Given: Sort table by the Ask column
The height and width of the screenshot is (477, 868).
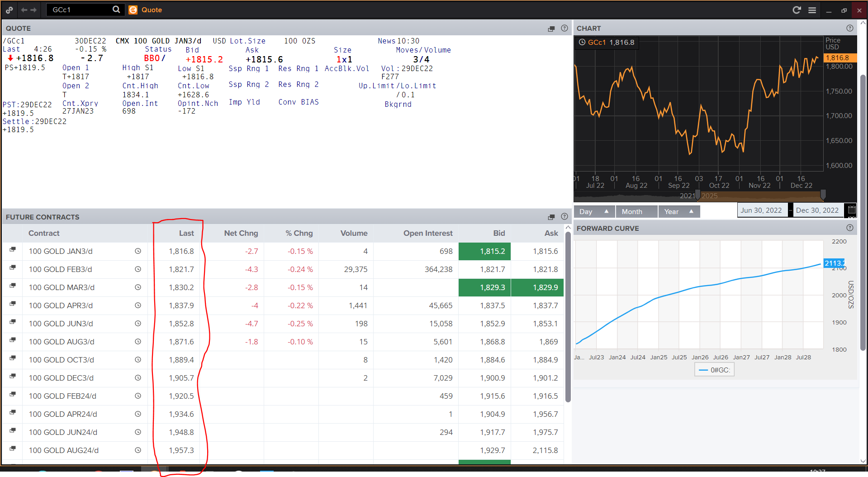Looking at the screenshot, I should pyautogui.click(x=551, y=233).
